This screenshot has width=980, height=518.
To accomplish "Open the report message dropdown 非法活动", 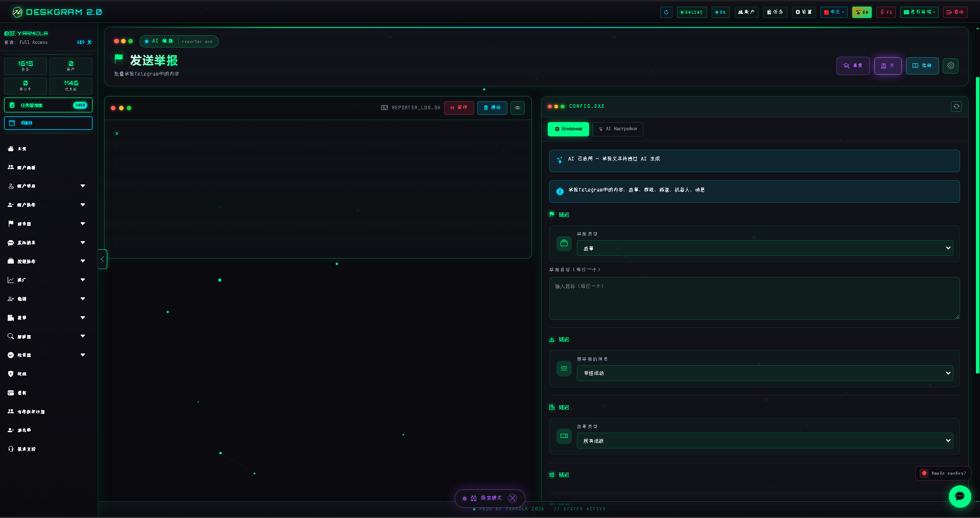I will pyautogui.click(x=765, y=373).
